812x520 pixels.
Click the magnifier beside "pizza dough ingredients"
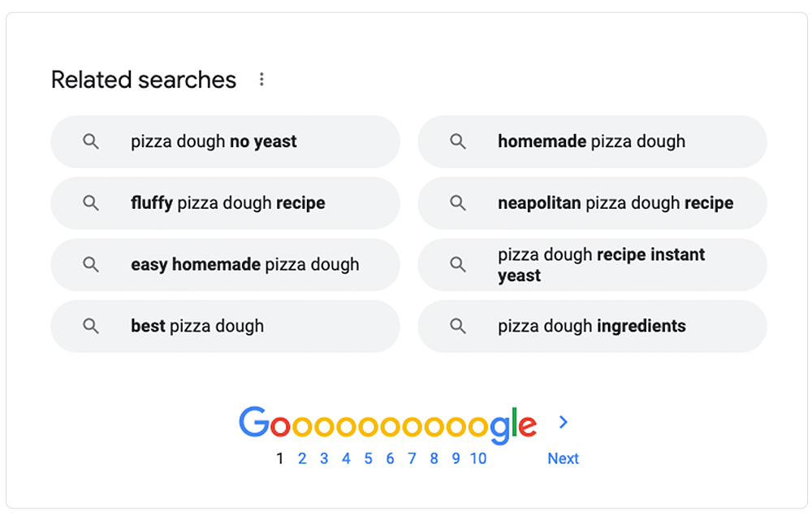click(458, 327)
